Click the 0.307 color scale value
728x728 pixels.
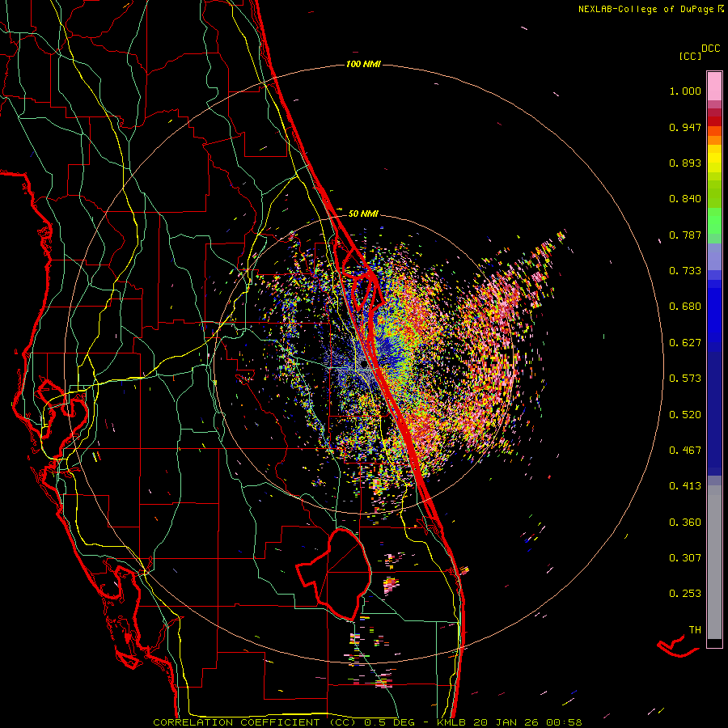click(x=685, y=557)
